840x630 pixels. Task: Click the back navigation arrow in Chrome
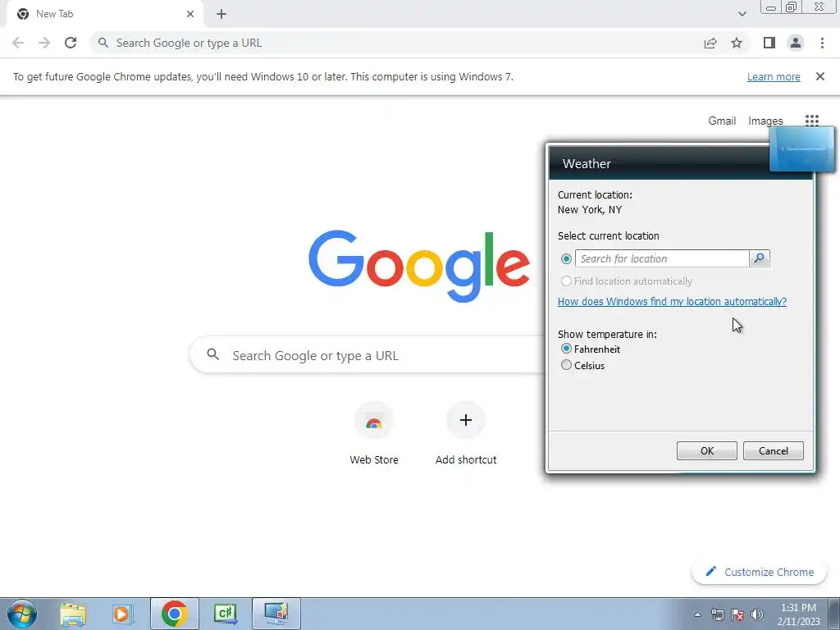(18, 43)
